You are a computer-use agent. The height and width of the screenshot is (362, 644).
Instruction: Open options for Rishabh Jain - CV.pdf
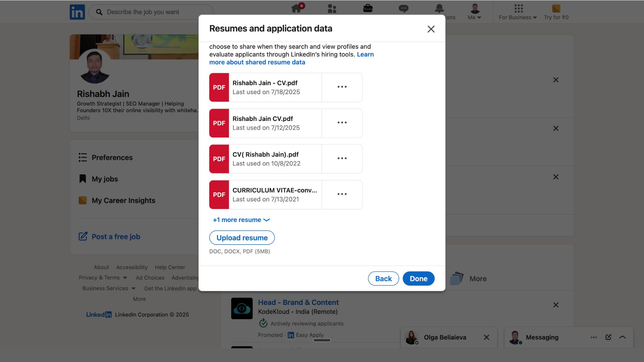(342, 87)
